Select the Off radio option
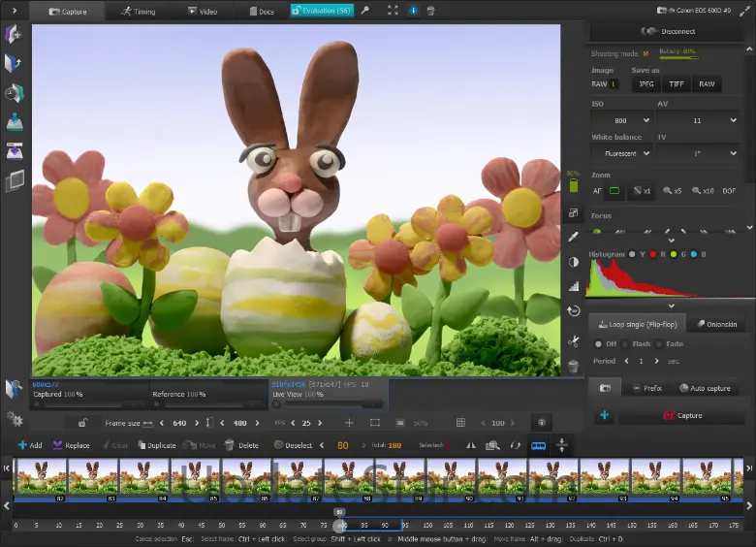756x547 pixels. [599, 343]
